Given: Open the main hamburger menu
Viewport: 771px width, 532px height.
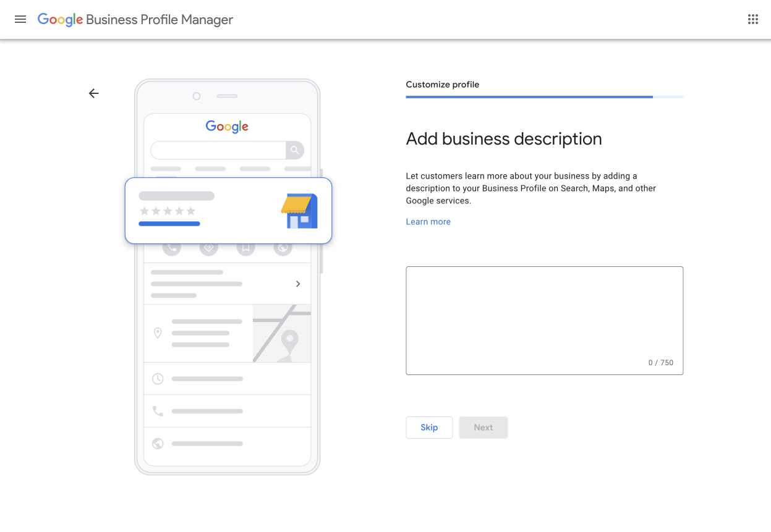Looking at the screenshot, I should (20, 19).
